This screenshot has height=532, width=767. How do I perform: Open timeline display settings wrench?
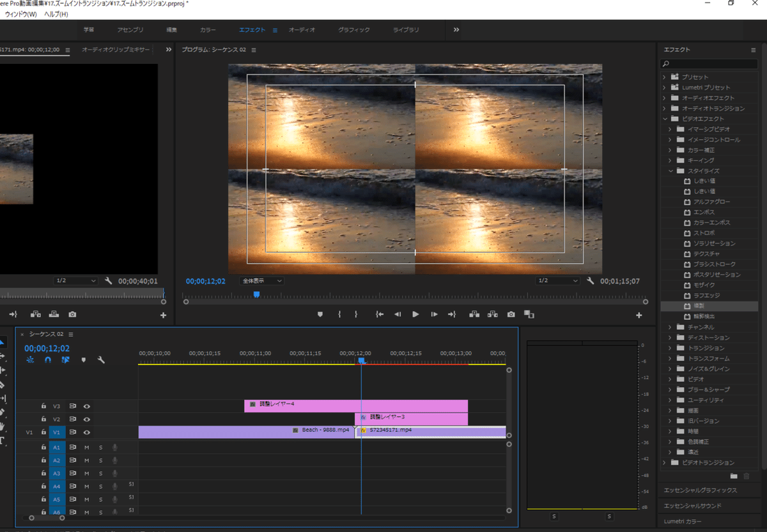point(101,360)
